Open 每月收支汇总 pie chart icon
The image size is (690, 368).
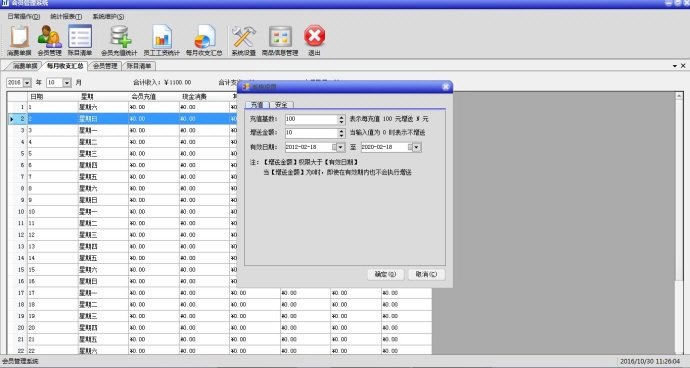(204, 40)
